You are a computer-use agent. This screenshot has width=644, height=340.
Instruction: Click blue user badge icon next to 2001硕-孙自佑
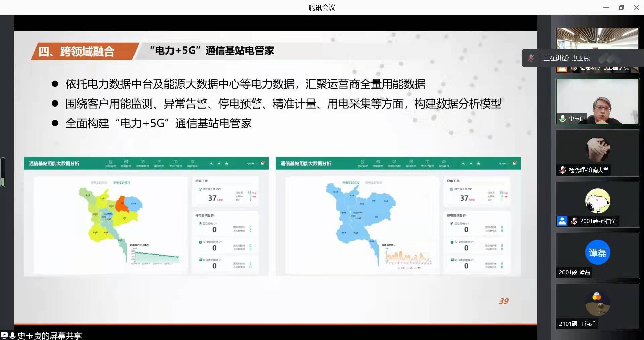562,221
